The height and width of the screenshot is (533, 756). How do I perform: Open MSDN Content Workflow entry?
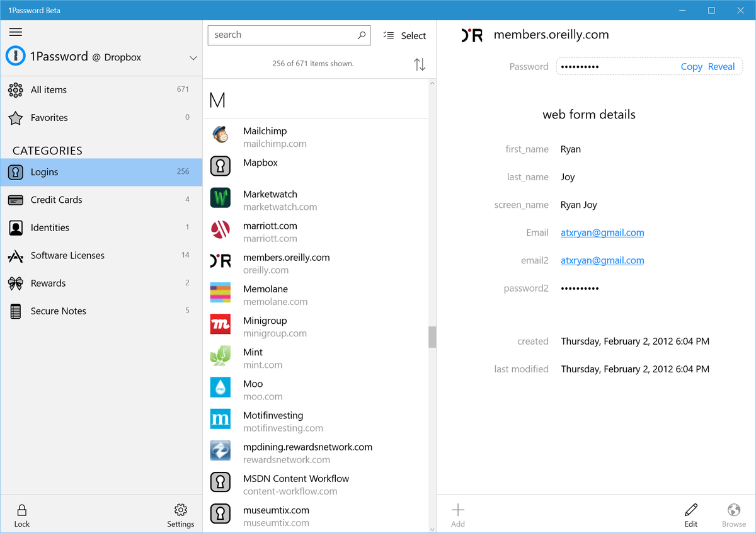(316, 484)
